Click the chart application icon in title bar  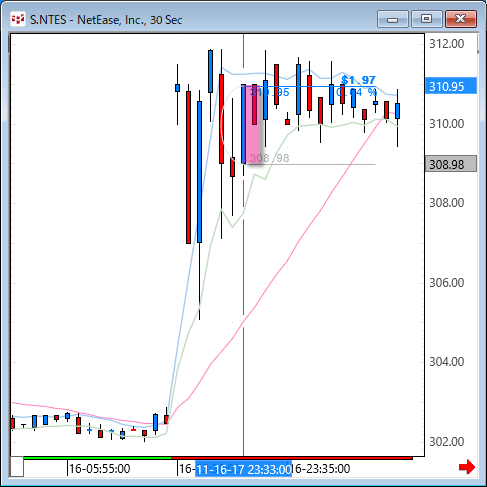click(18, 19)
